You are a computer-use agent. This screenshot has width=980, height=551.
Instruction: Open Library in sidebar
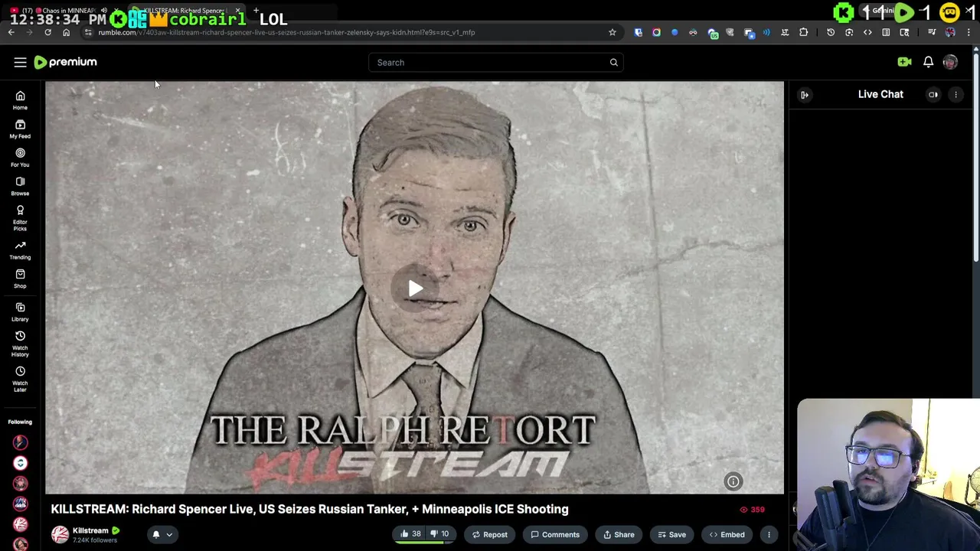pos(20,311)
